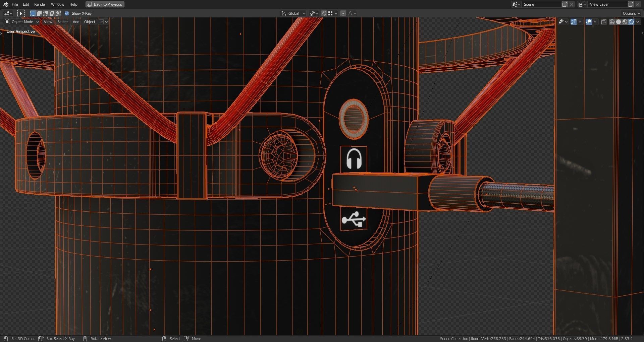Image resolution: width=644 pixels, height=342 pixels.
Task: Open the Add menu in viewport header
Action: [76, 22]
